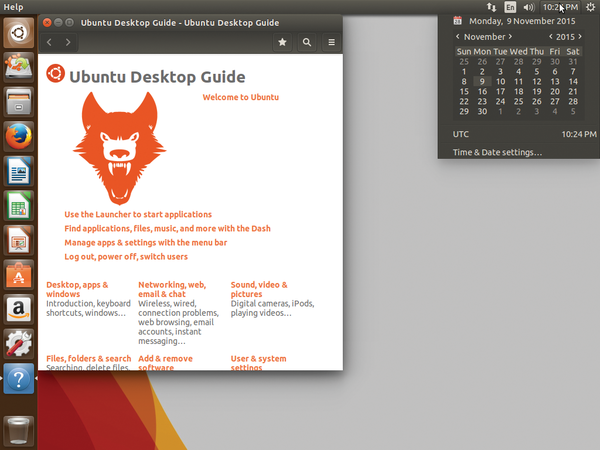Screen dimensions: 600x450
Task: Advance to next month after November
Action: tap(510, 36)
